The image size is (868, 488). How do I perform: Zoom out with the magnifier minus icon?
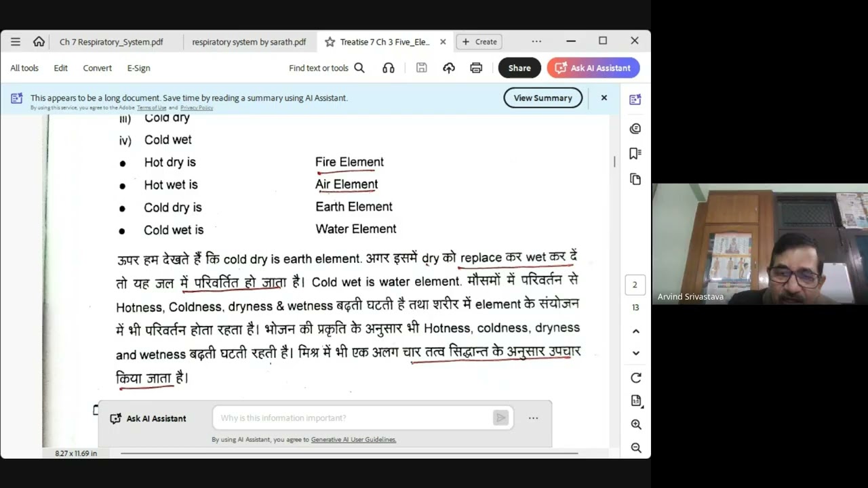(x=636, y=447)
